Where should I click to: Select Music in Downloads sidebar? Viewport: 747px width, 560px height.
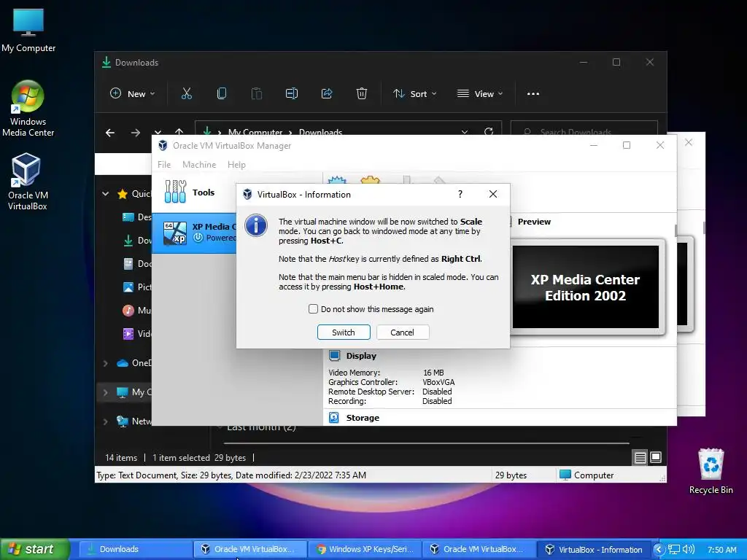[x=136, y=310]
